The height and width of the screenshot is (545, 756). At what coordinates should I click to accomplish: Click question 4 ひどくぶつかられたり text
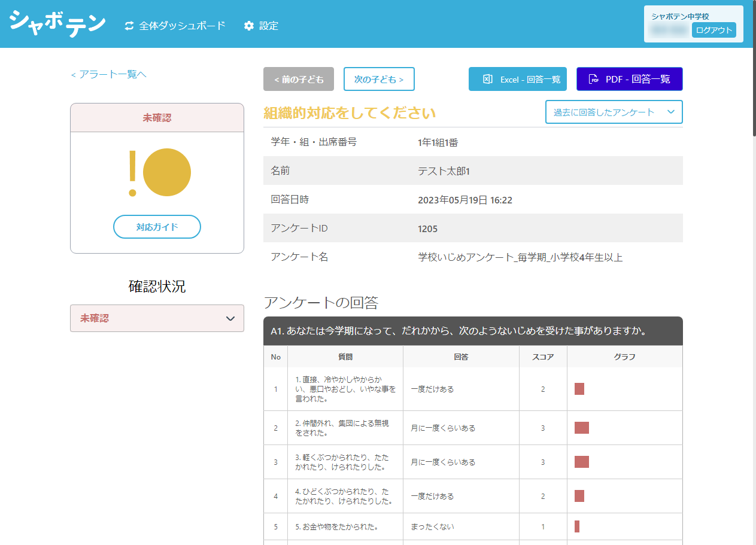[344, 496]
